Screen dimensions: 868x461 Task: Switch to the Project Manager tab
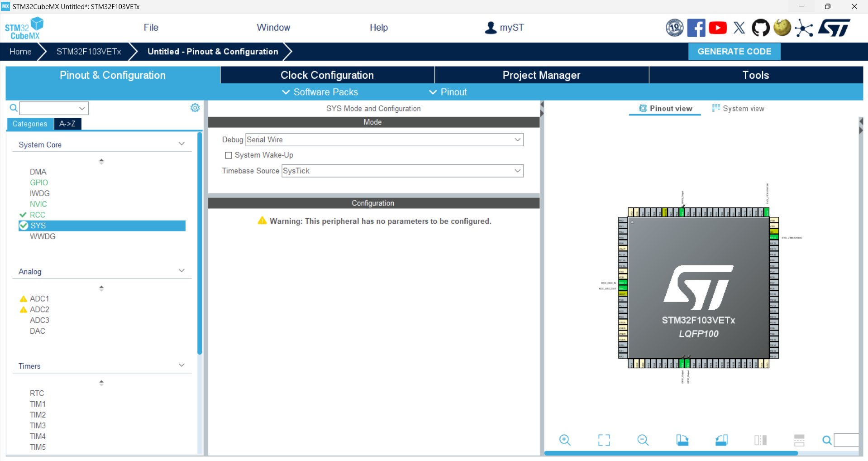(542, 75)
